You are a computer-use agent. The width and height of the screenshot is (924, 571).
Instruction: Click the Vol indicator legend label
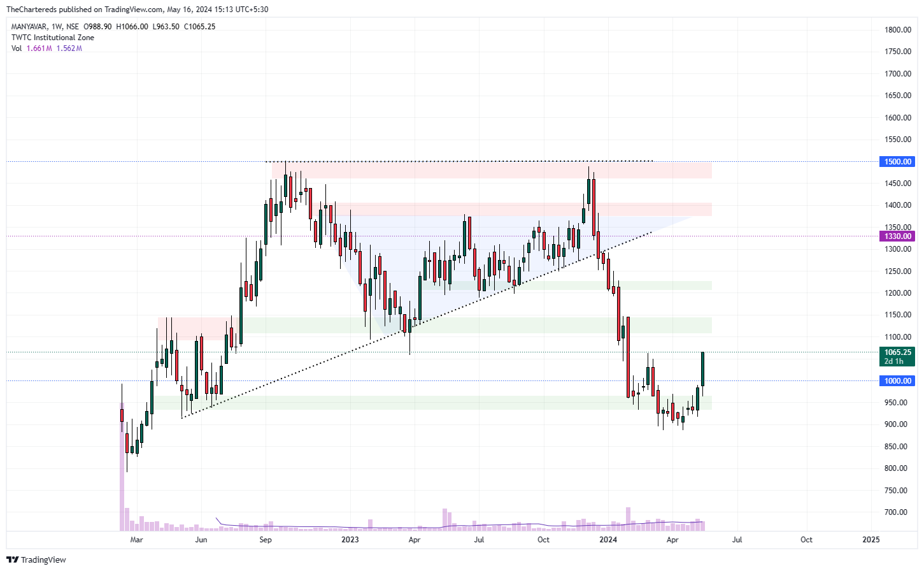17,48
